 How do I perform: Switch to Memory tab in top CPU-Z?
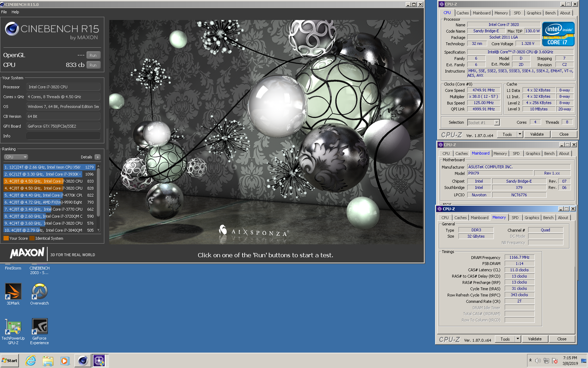[x=501, y=13]
